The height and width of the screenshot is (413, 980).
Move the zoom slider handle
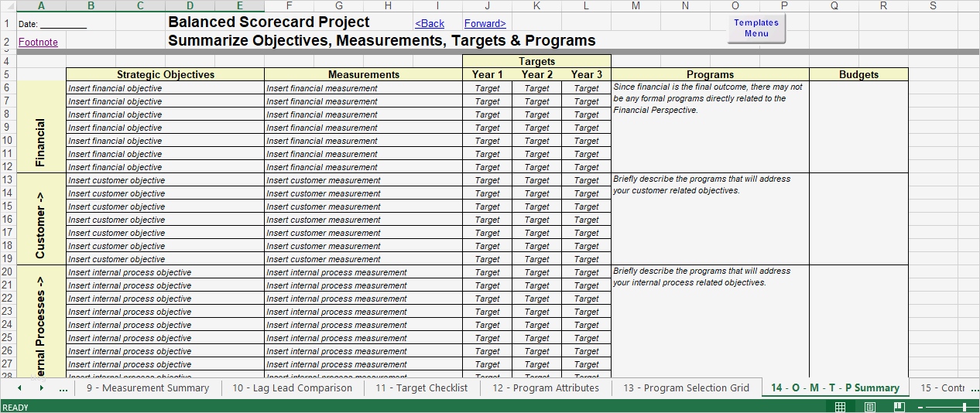(x=965, y=407)
